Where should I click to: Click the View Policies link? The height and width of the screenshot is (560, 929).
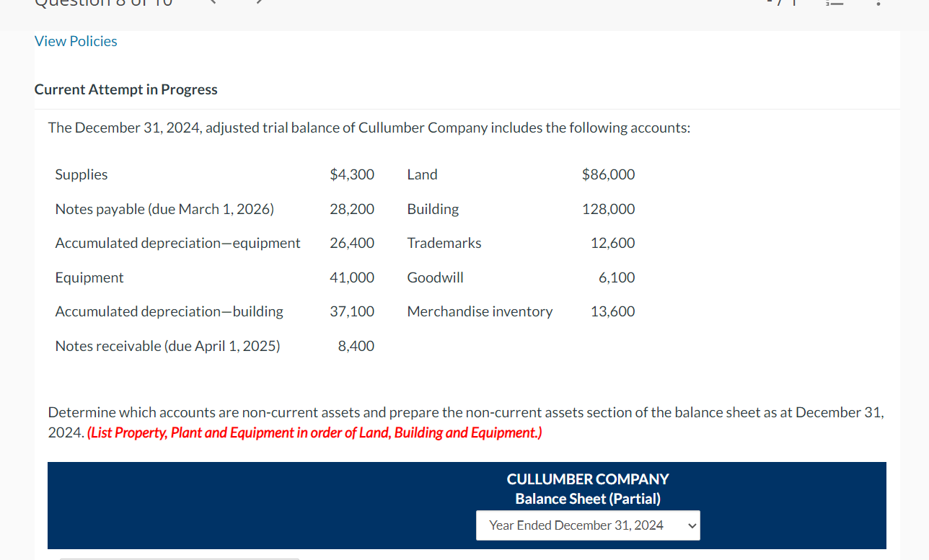[75, 41]
